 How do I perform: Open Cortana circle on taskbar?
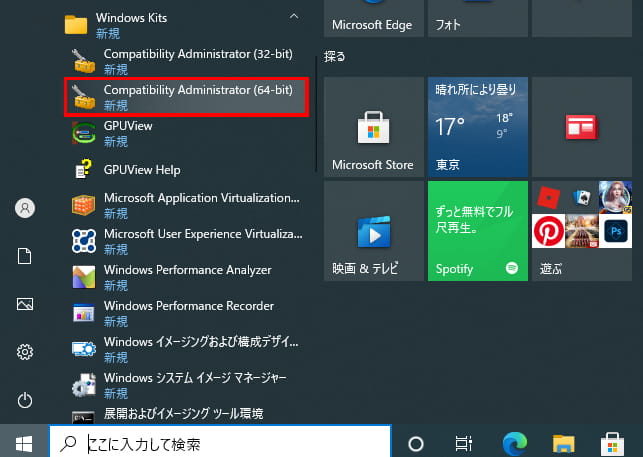pyautogui.click(x=416, y=443)
